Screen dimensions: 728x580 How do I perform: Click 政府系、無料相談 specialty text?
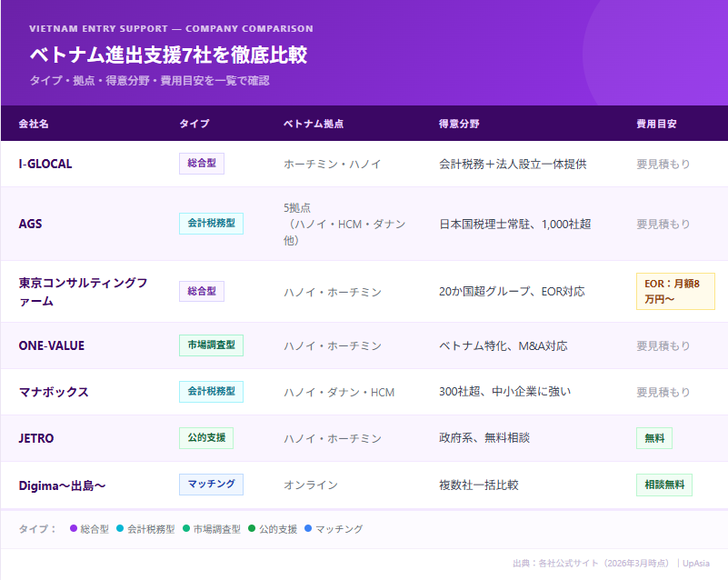pos(484,438)
